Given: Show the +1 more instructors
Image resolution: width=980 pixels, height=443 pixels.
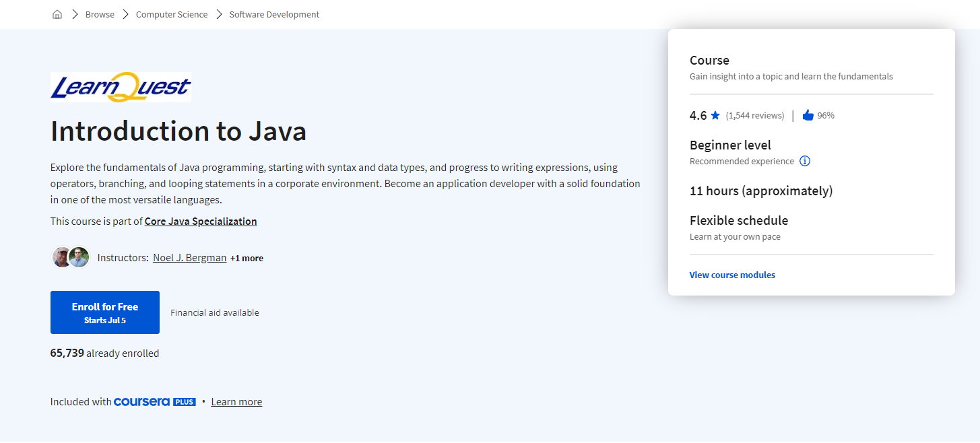Looking at the screenshot, I should 247,258.
